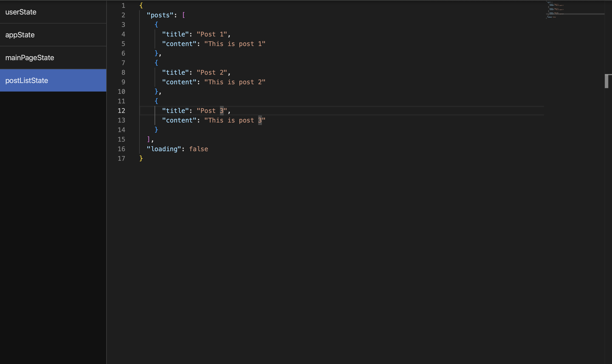Viewport: 612px width, 364px height.
Task: Click the "This is post 2" string
Action: pos(235,82)
